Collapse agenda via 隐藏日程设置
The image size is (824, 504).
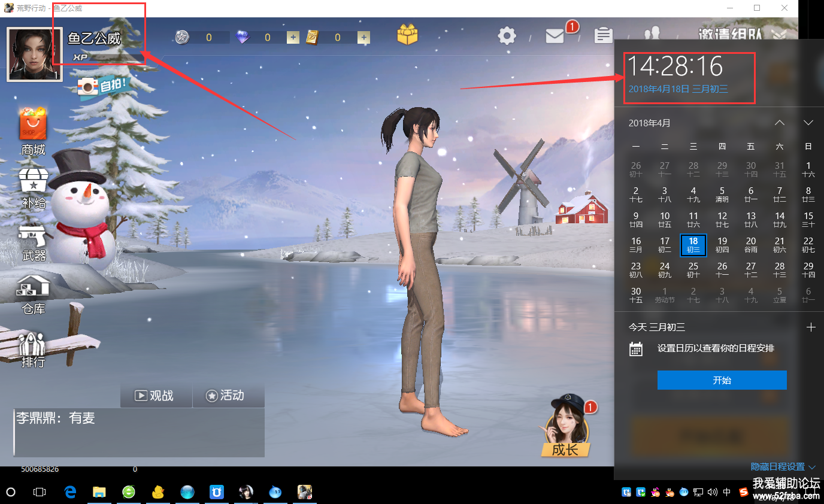click(x=783, y=467)
